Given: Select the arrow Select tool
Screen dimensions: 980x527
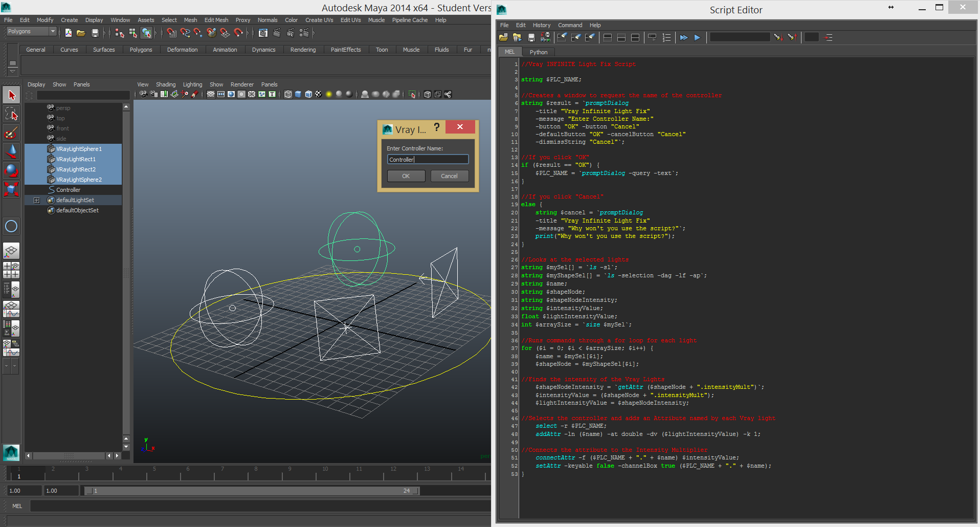Looking at the screenshot, I should pos(11,95).
